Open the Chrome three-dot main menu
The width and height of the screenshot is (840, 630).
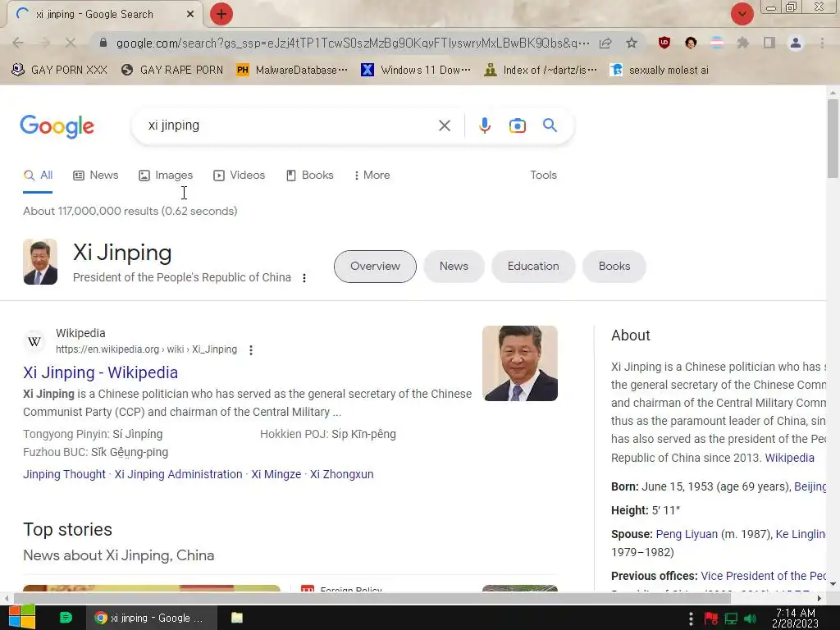822,43
